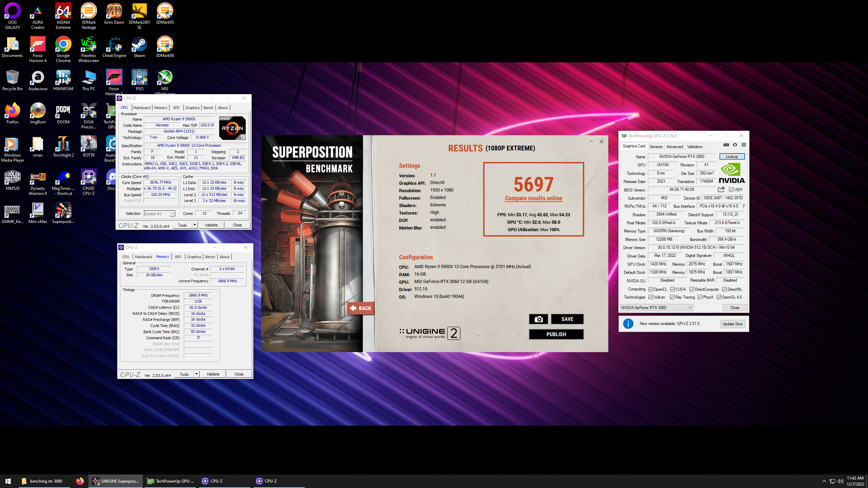Click the PUBLISH button in Superposition

click(x=556, y=334)
